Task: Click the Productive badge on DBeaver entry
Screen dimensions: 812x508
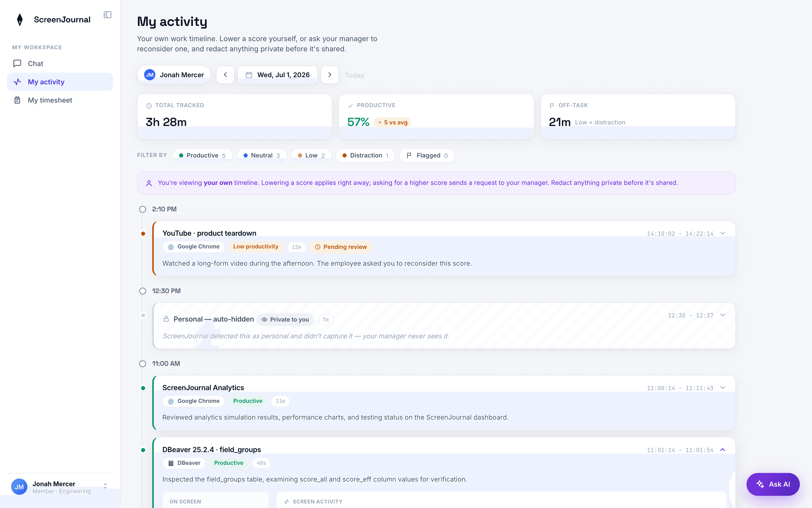Action: point(228,463)
